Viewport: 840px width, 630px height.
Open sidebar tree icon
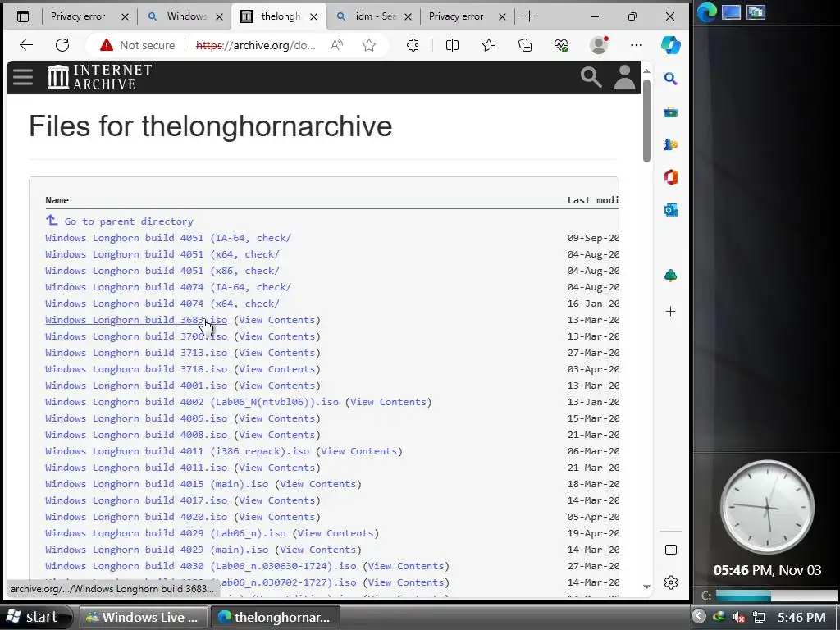pos(671,276)
